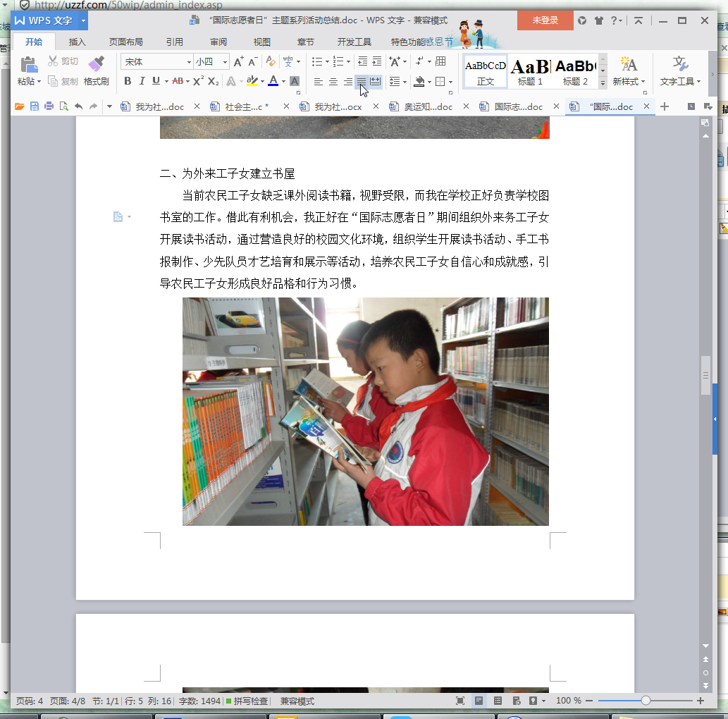Click the 拼写检查 spell check button
The width and height of the screenshot is (728, 719).
coord(247,701)
